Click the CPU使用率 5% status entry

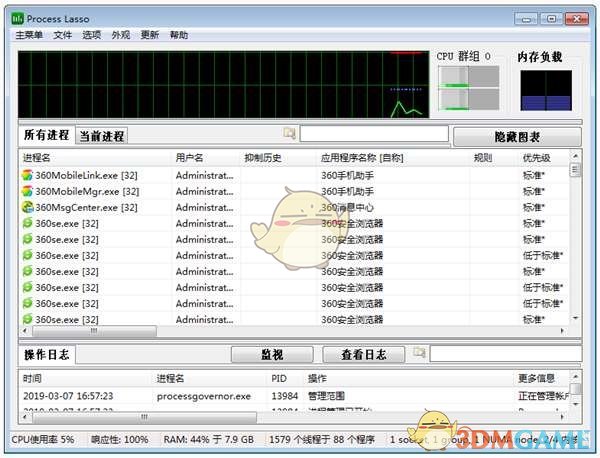[42, 440]
